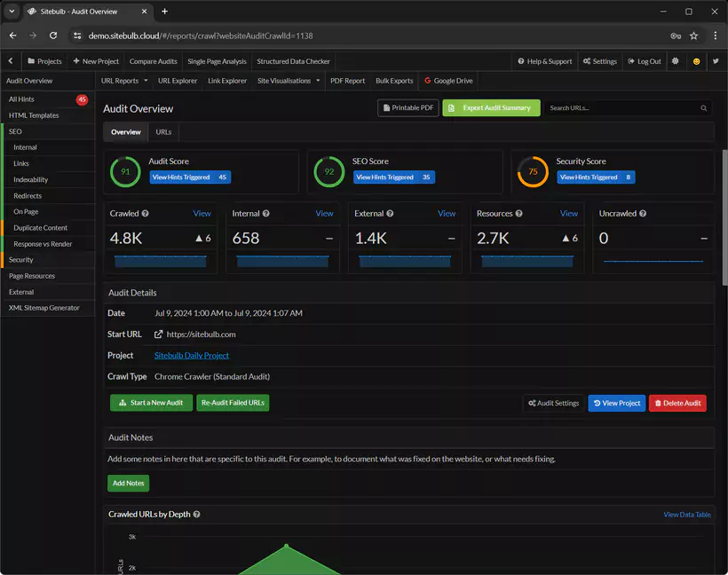
Task: Open browser tab search dropdown
Action: click(x=12, y=12)
